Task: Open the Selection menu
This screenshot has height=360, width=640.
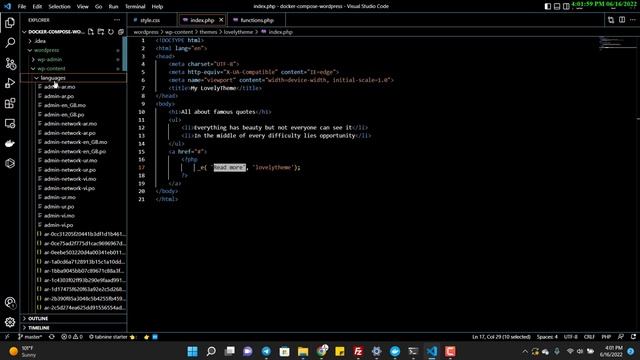Action: pyautogui.click(x=59, y=7)
